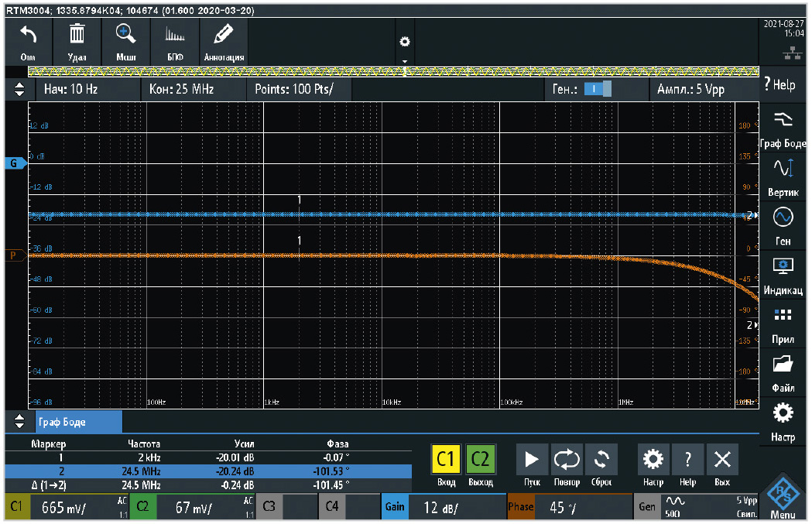Screen dimensions: 812x524
Task: Open the Gain 12 dB/ scale setting
Action: tap(444, 507)
